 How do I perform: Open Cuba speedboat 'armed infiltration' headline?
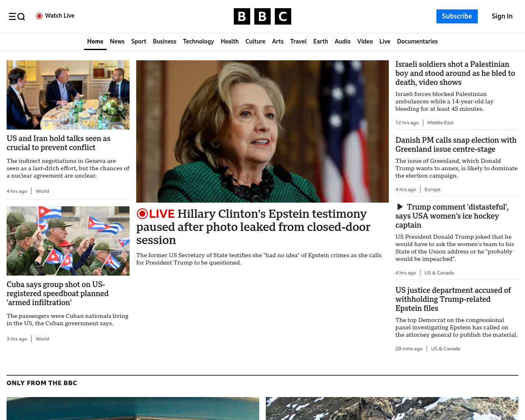point(58,293)
